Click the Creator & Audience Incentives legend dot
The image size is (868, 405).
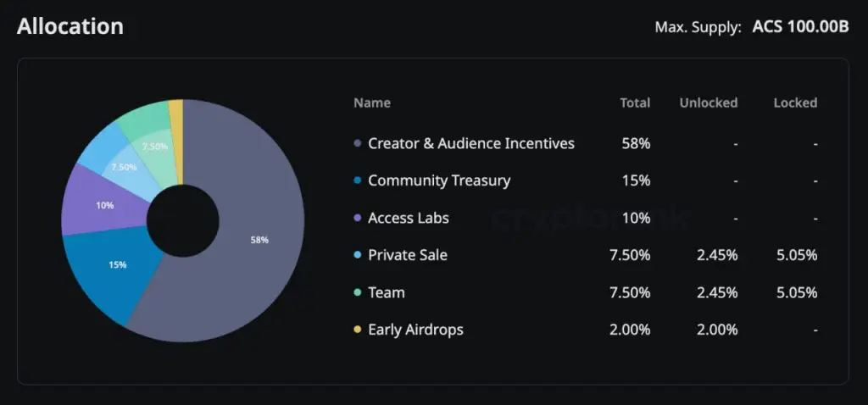[358, 144]
